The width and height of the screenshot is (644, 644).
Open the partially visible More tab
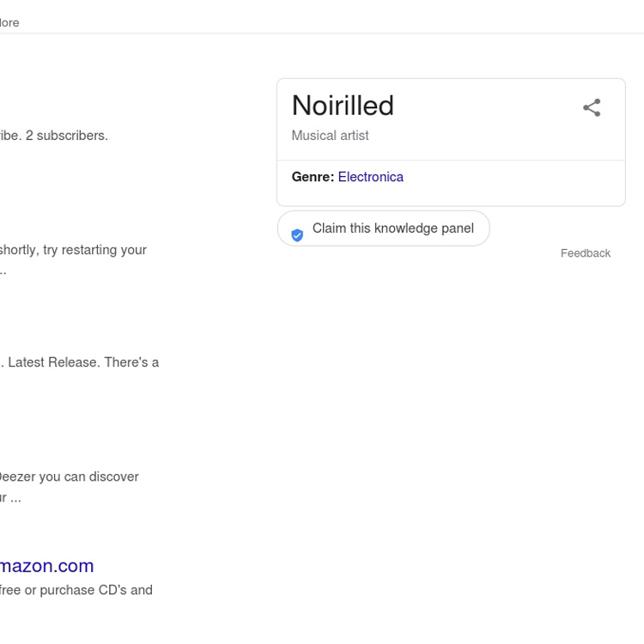click(x=9, y=22)
